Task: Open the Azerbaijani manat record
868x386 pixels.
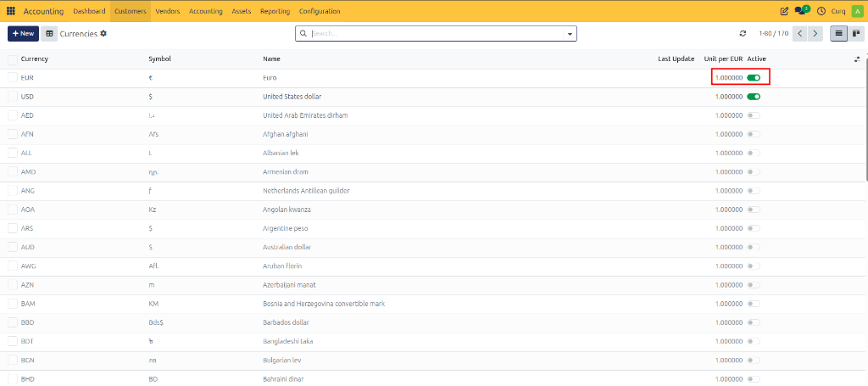Action: tap(288, 285)
